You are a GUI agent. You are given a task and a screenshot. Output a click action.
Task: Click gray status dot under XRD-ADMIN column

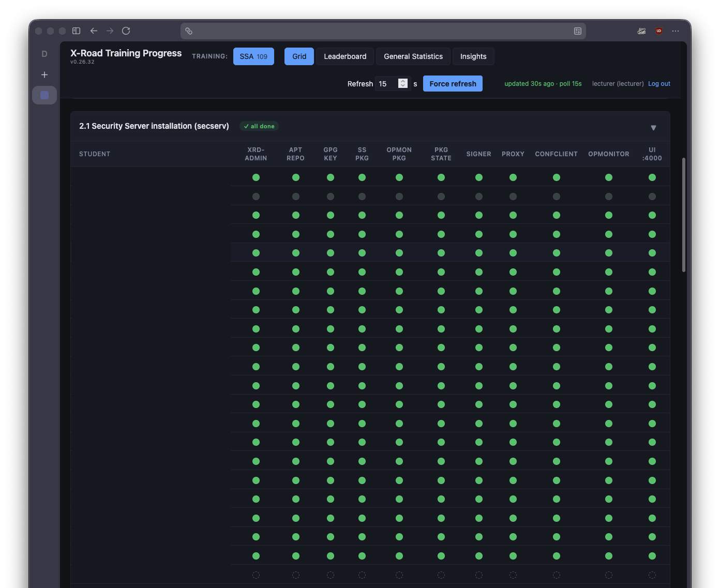256,197
